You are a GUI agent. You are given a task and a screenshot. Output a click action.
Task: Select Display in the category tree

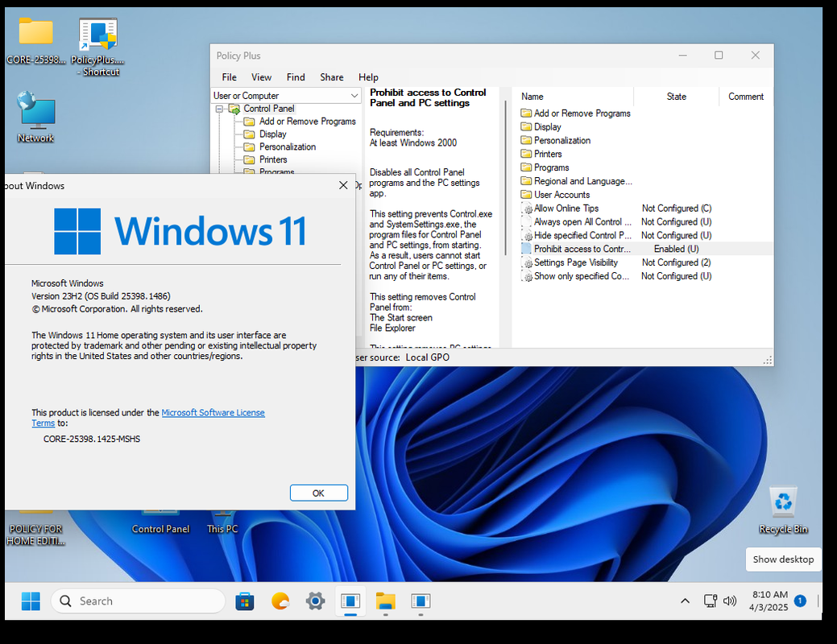[273, 134]
